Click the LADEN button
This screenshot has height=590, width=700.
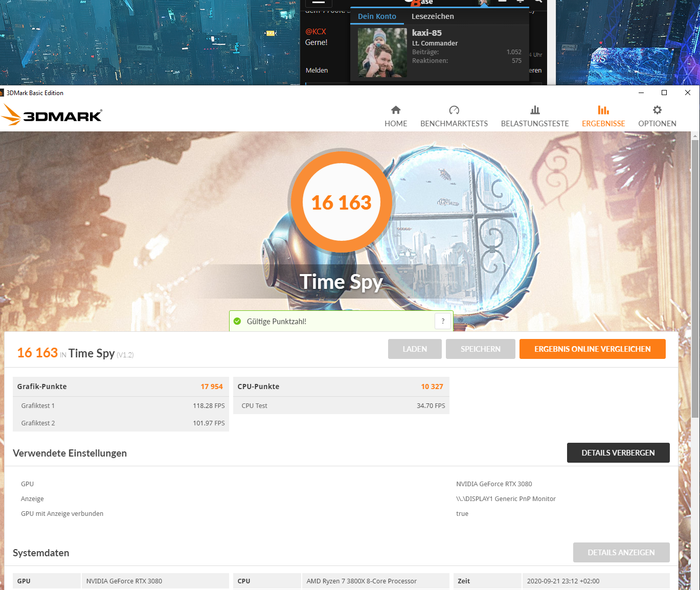tap(415, 349)
